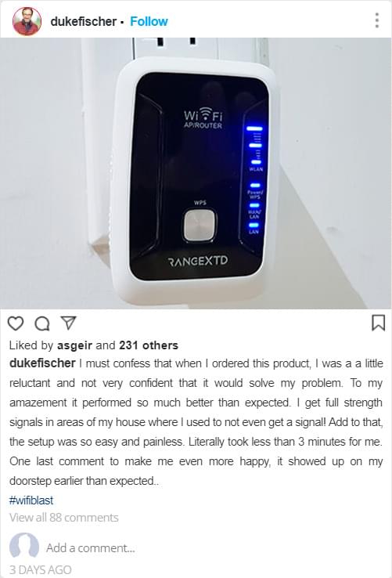Viewport: 392px width, 578px height.
Task: View all 88 comments
Action: (63, 518)
